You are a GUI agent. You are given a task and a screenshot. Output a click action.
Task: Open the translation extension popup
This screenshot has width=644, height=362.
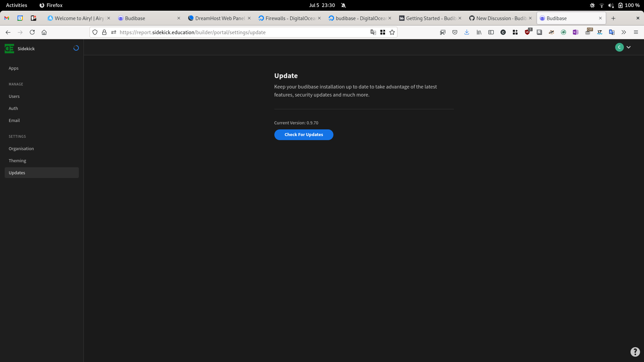[x=612, y=32]
